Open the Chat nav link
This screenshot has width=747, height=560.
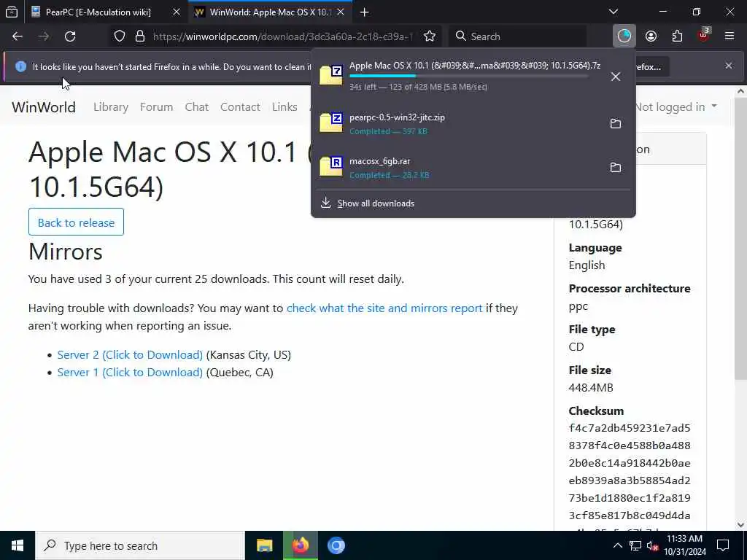click(197, 106)
